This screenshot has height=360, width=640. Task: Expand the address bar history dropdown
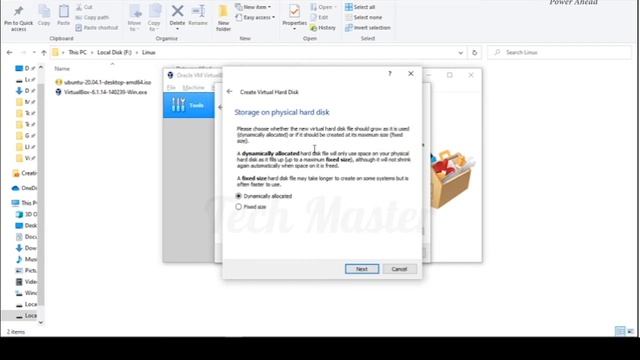(460, 53)
